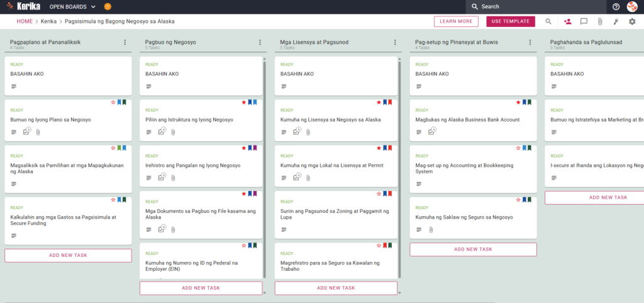Open Pagbuo ng Negosyo column options menu
Image resolution: width=644 pixels, height=303 pixels.
click(260, 42)
